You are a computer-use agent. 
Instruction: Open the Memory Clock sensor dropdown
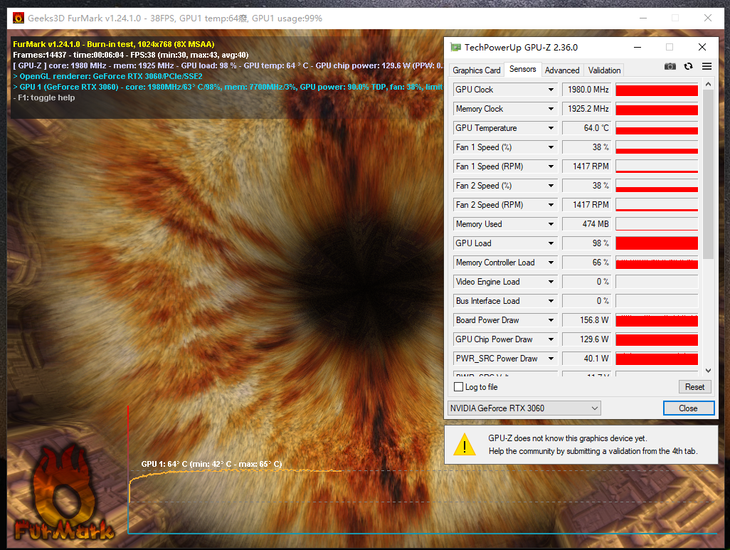[x=551, y=109]
